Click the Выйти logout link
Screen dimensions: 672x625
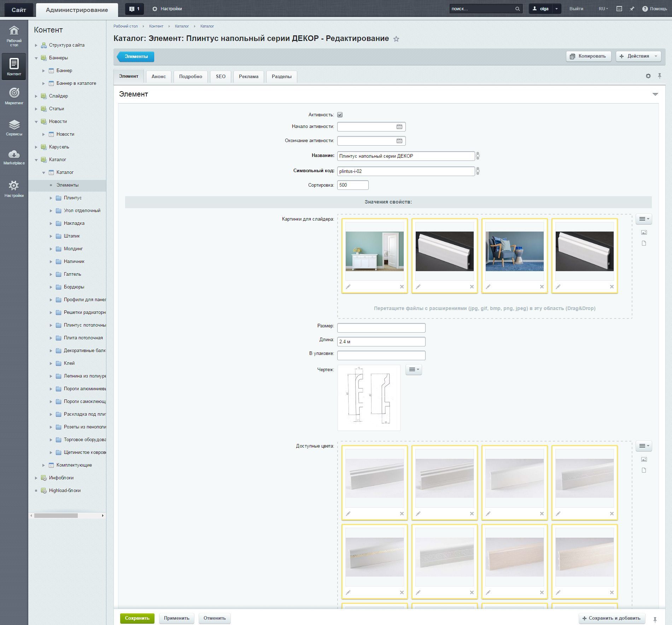[576, 9]
